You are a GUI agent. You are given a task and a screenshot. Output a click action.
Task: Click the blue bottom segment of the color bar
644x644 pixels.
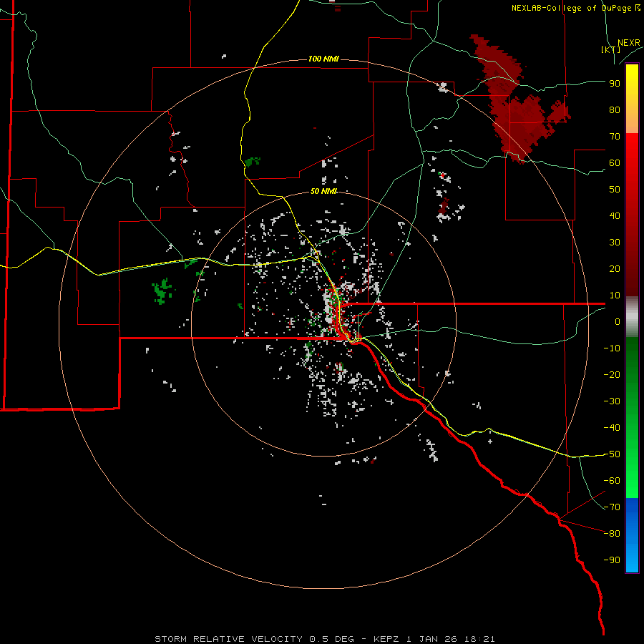(632, 535)
